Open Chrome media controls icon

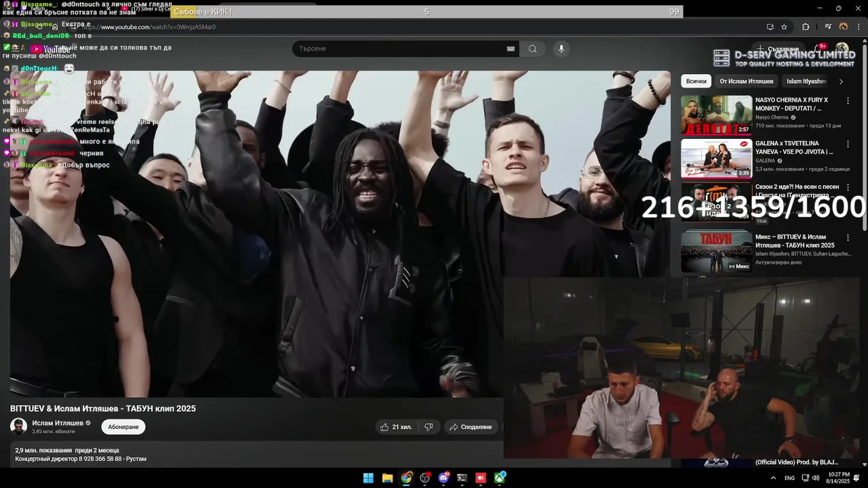828,27
